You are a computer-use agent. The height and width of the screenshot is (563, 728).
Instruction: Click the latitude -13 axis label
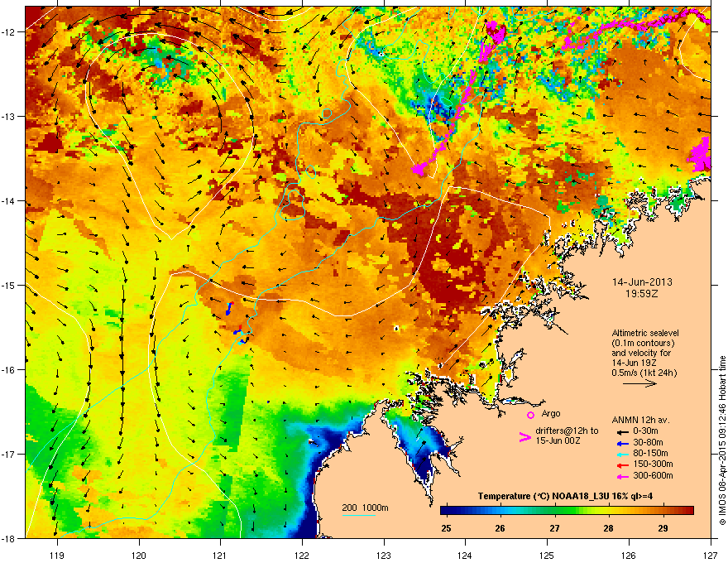[x=8, y=116]
